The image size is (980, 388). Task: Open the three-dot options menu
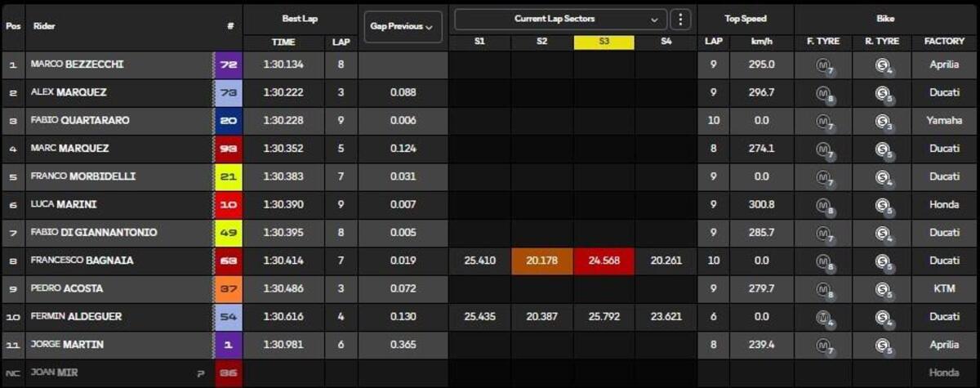click(680, 19)
